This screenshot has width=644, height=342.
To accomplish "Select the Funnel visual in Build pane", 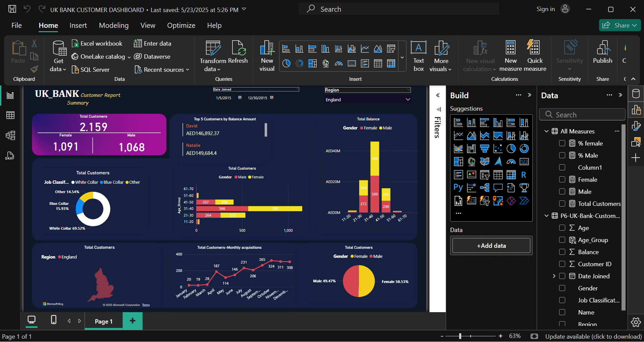I will [x=485, y=149].
